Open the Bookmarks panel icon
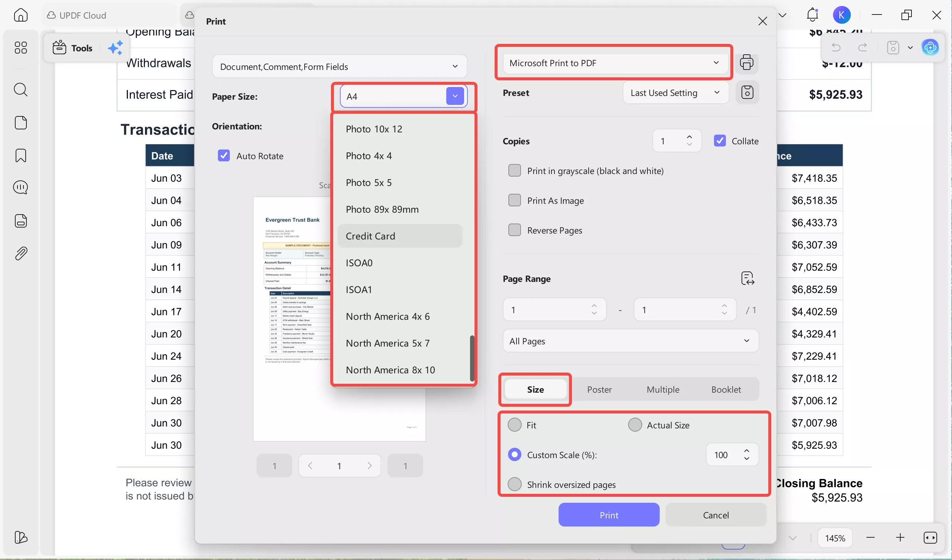This screenshot has height=560, width=952. tap(21, 155)
